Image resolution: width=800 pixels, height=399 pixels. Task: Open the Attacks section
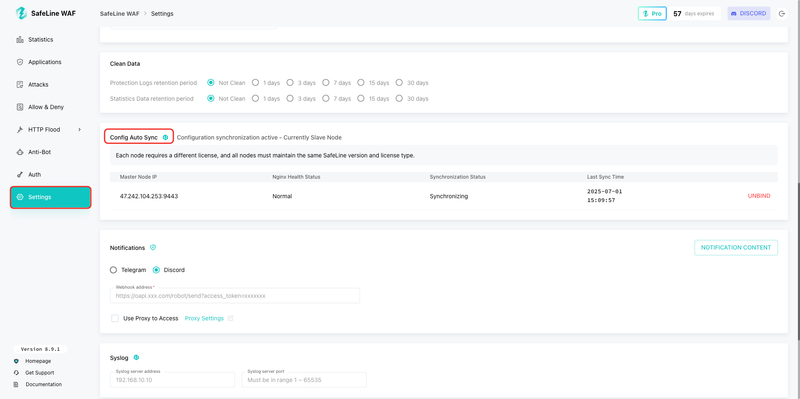51,85
